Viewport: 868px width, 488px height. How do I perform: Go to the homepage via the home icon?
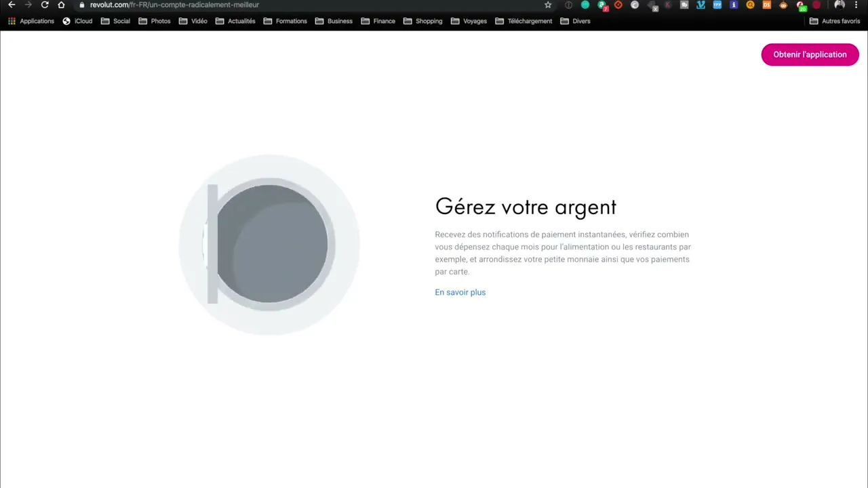[61, 5]
